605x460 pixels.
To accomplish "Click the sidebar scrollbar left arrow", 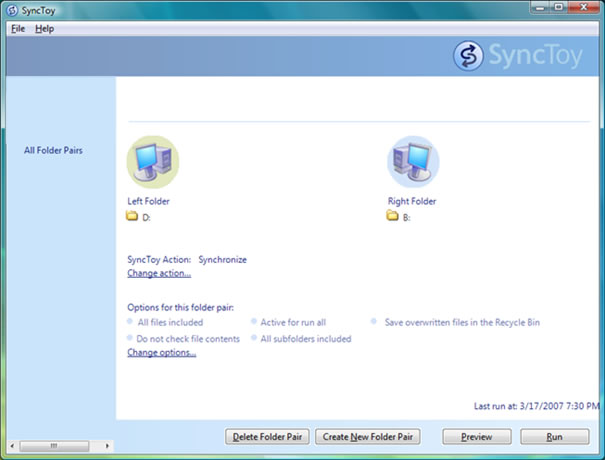I will click(x=12, y=446).
